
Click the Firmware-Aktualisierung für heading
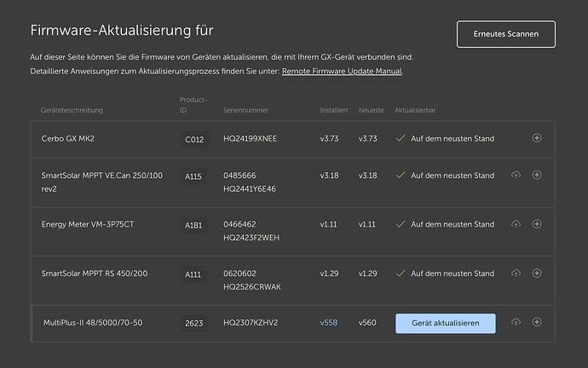point(122,31)
